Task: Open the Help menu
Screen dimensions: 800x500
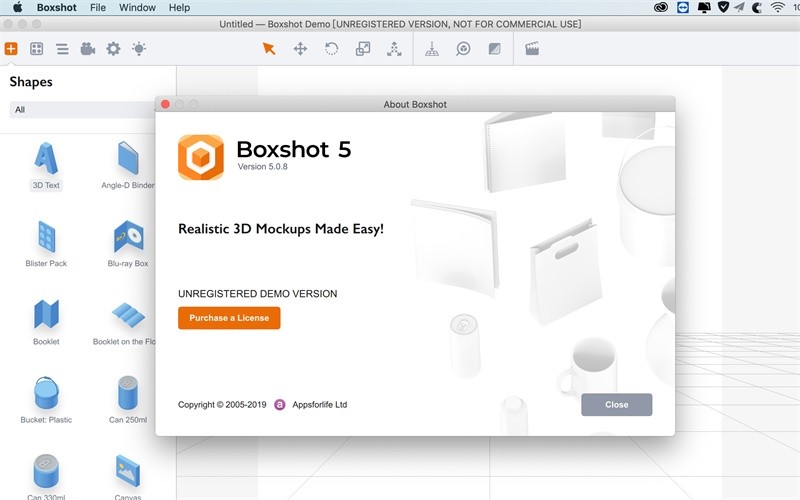Action: tap(179, 7)
